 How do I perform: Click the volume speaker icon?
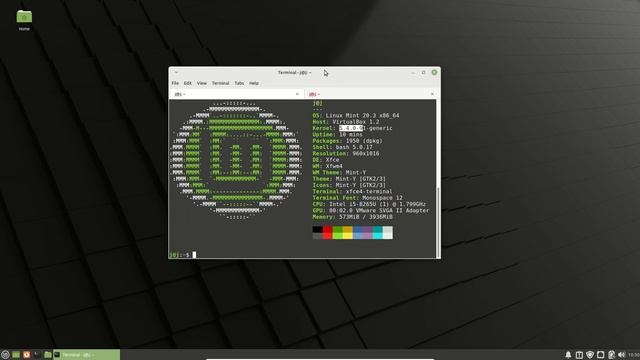pyautogui.click(x=622, y=355)
